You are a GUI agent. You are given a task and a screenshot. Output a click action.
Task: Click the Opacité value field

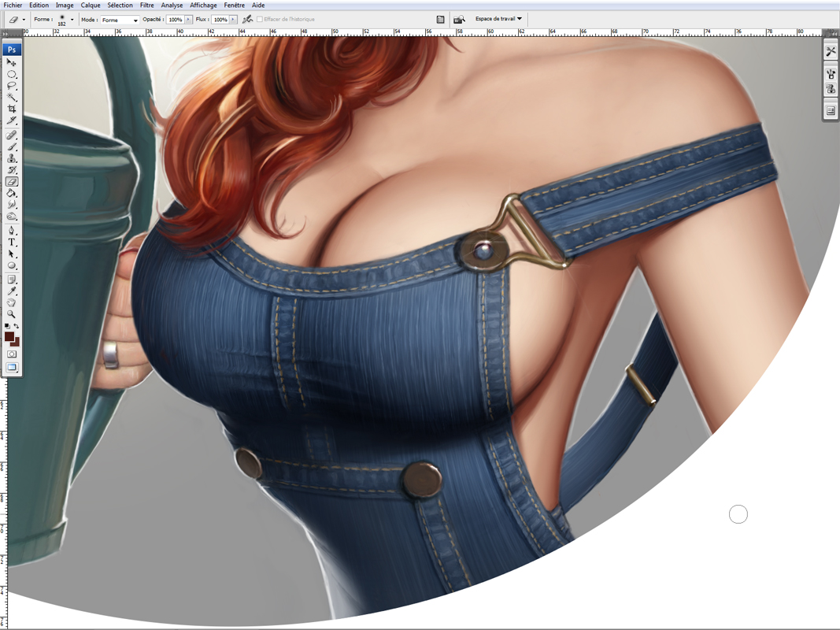click(x=176, y=19)
